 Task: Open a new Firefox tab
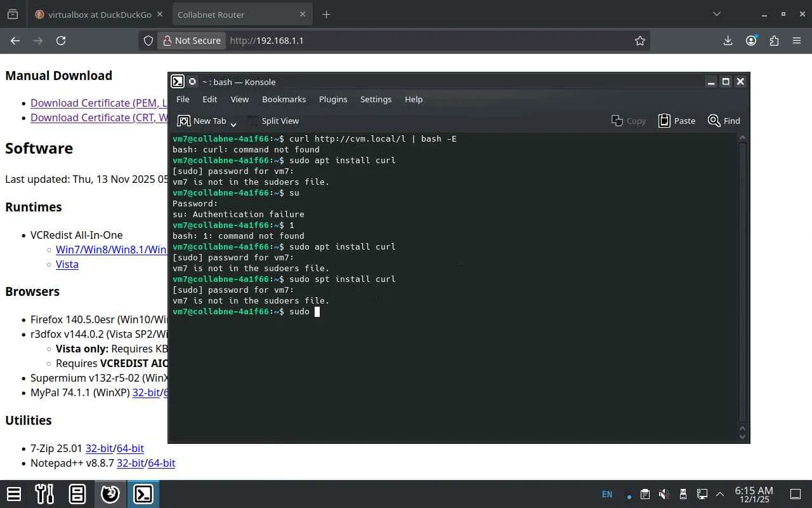point(326,14)
